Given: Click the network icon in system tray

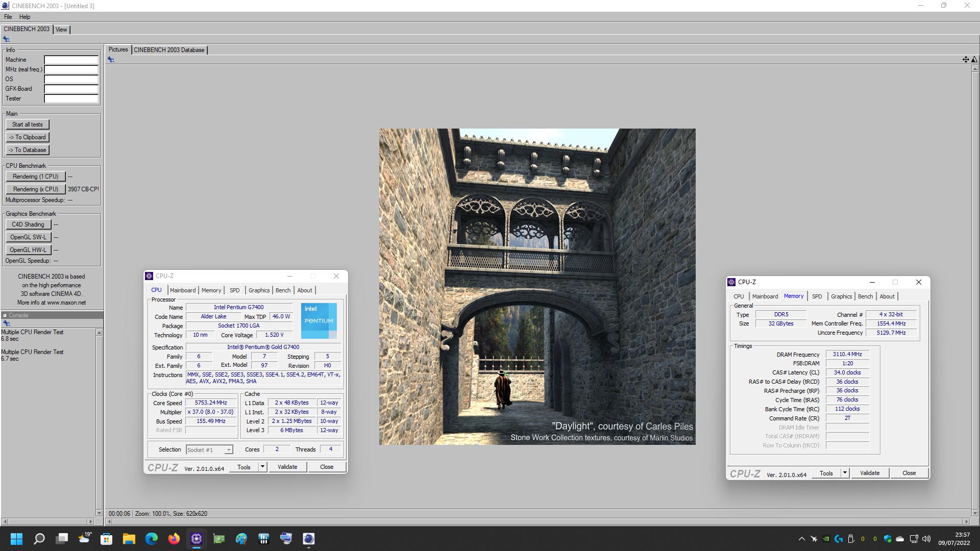Looking at the screenshot, I should click(914, 539).
